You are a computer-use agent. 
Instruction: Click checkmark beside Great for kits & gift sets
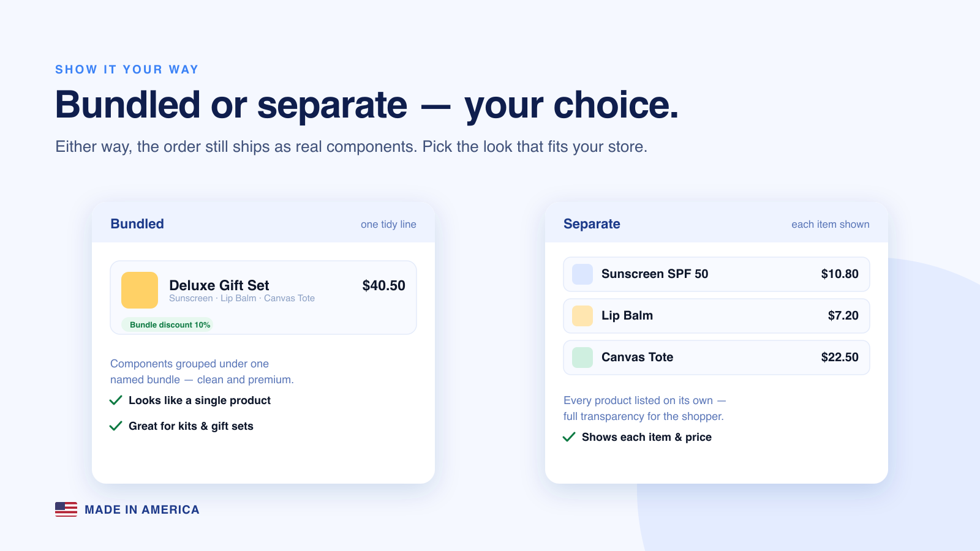(116, 426)
